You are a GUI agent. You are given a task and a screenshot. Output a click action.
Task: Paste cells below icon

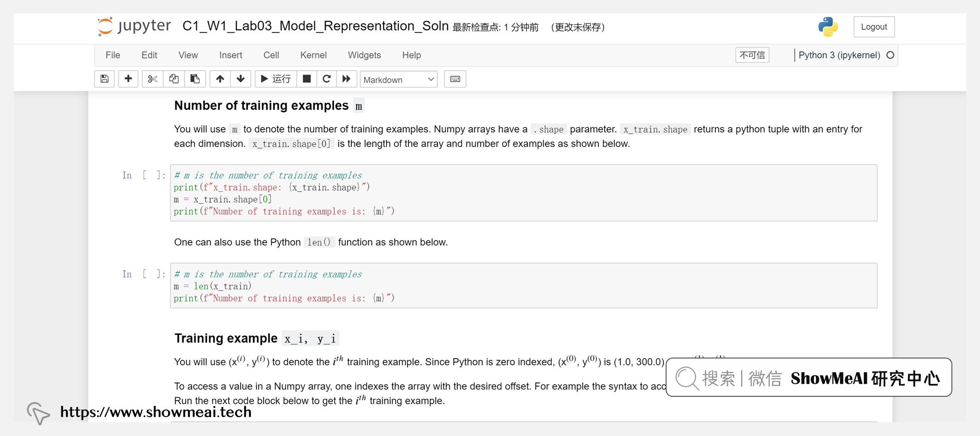pos(195,79)
